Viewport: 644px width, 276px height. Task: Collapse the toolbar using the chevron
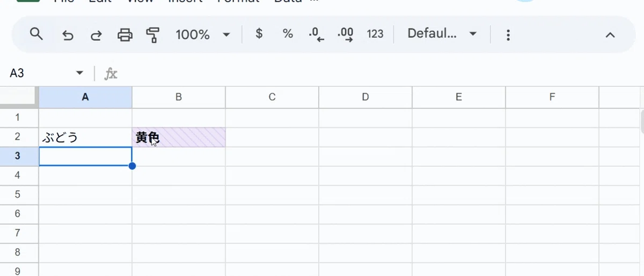tap(610, 35)
